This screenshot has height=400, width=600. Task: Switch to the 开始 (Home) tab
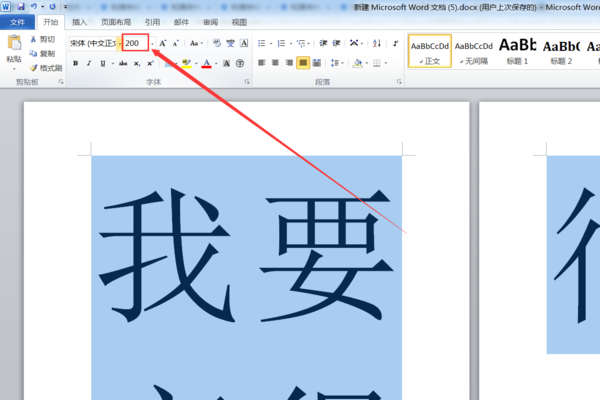51,22
